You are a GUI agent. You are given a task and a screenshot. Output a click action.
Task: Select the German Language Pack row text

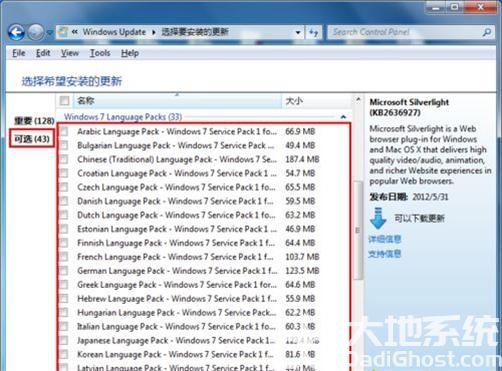click(177, 271)
